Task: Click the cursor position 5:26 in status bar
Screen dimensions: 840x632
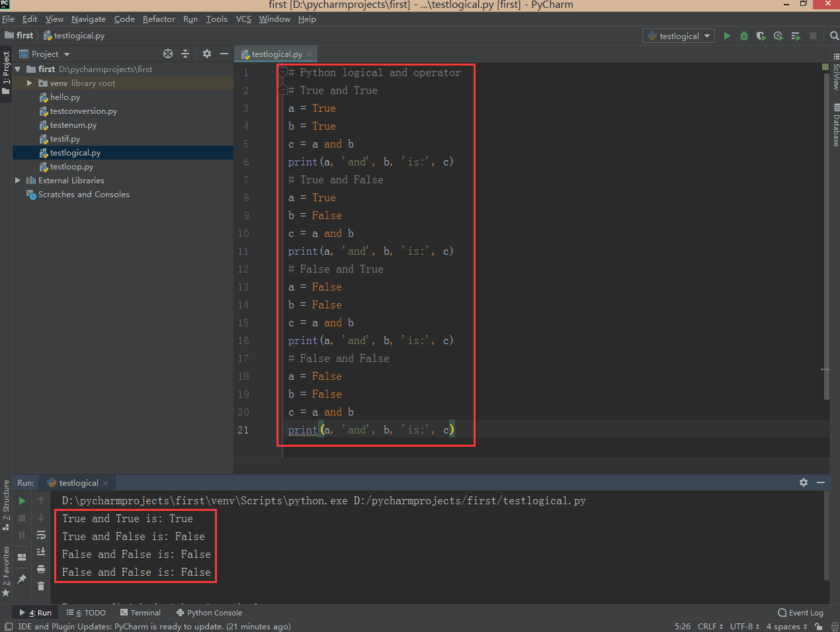Action: point(682,626)
